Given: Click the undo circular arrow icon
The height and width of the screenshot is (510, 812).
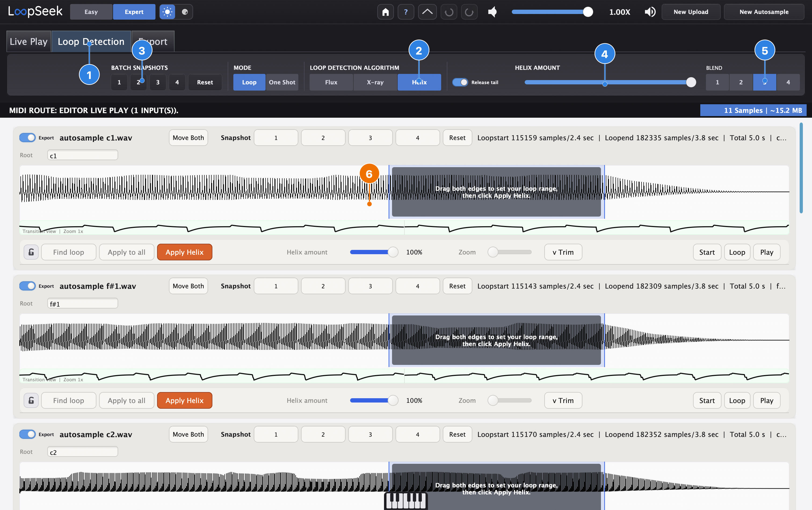Looking at the screenshot, I should [449, 12].
